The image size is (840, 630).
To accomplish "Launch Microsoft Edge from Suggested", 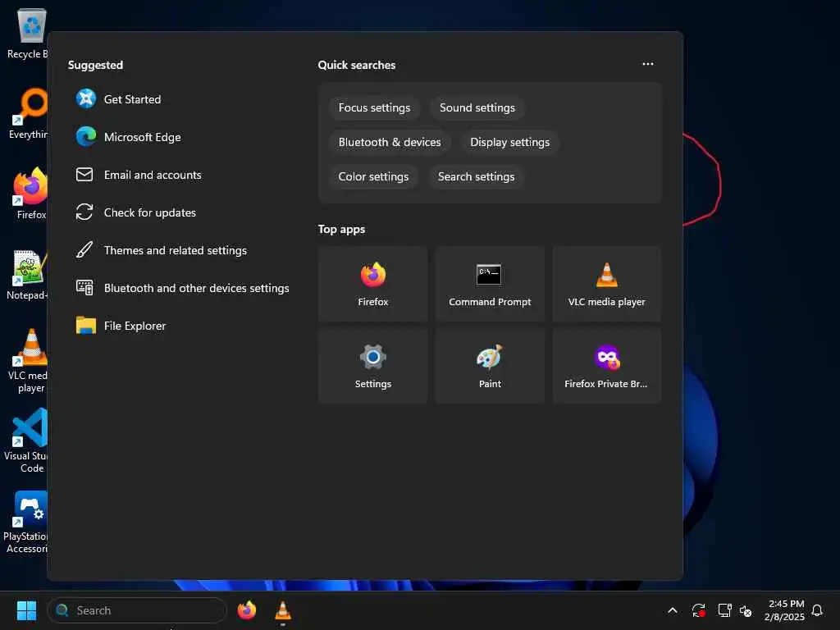I will 129,137.
